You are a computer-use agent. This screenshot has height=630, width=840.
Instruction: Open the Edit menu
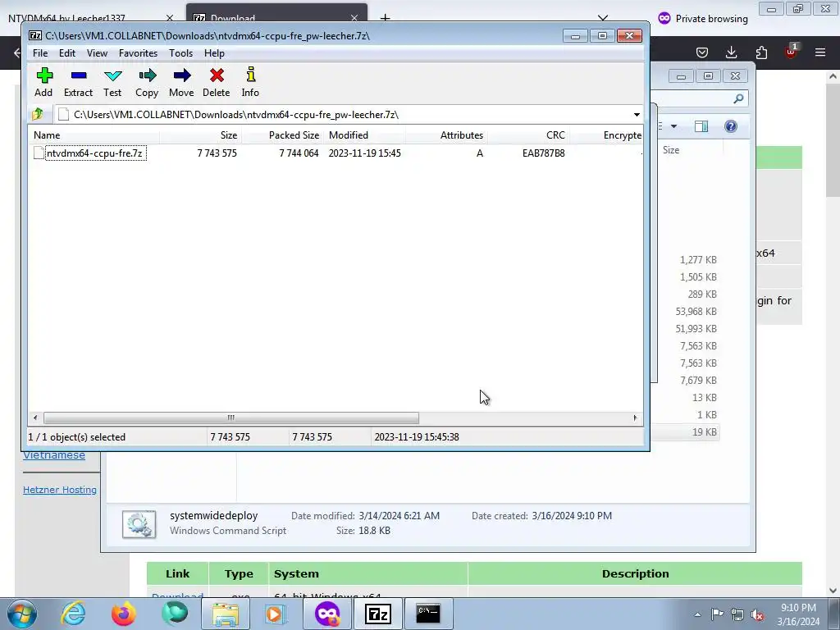pos(67,53)
